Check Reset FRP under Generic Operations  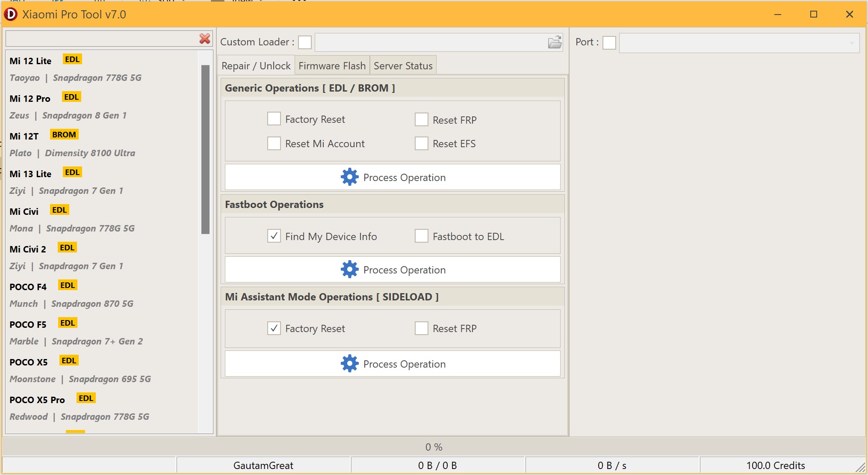(x=422, y=119)
